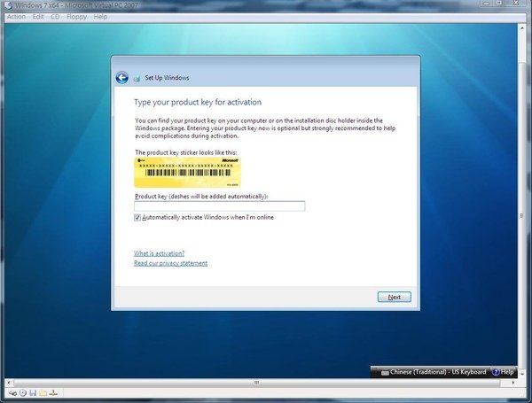Click the keyboard layout icon in language bar
This screenshot has width=532, height=403.
point(385,373)
